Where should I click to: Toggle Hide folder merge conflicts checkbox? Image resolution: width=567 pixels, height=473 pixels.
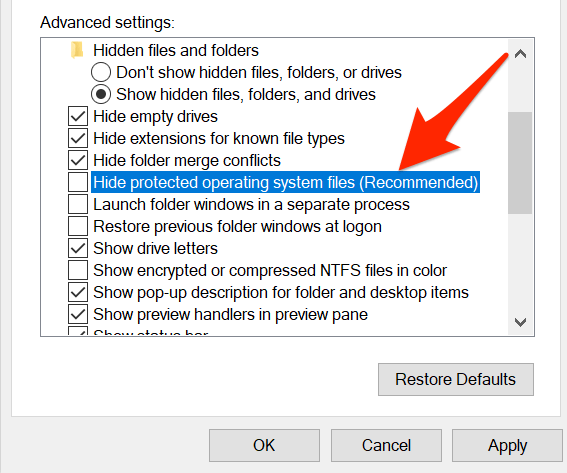click(78, 160)
